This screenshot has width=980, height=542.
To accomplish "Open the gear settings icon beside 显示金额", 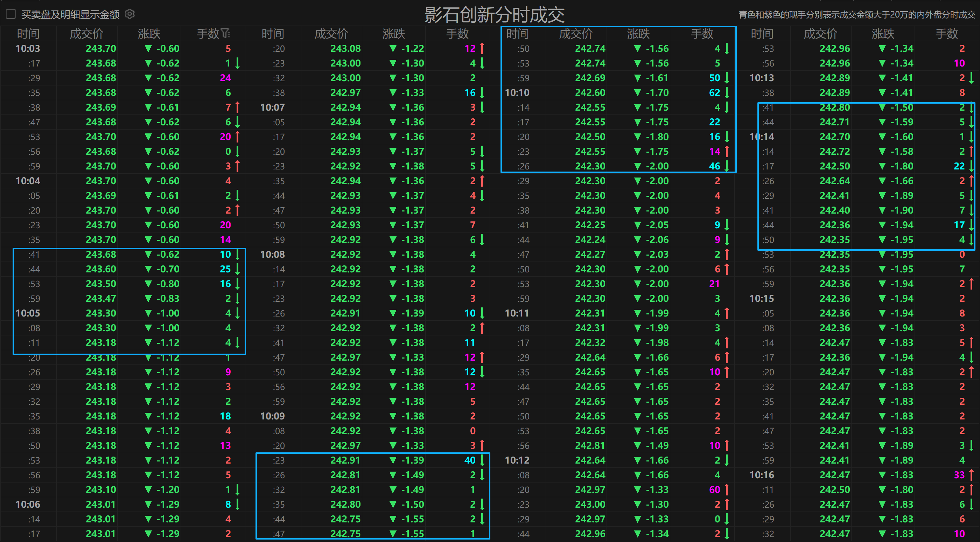I will (x=130, y=14).
